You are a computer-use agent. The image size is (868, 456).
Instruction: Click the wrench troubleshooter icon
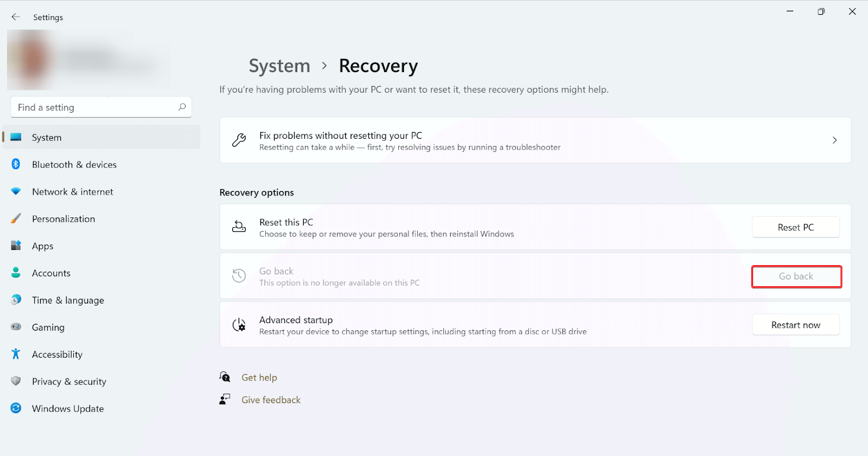pyautogui.click(x=239, y=140)
